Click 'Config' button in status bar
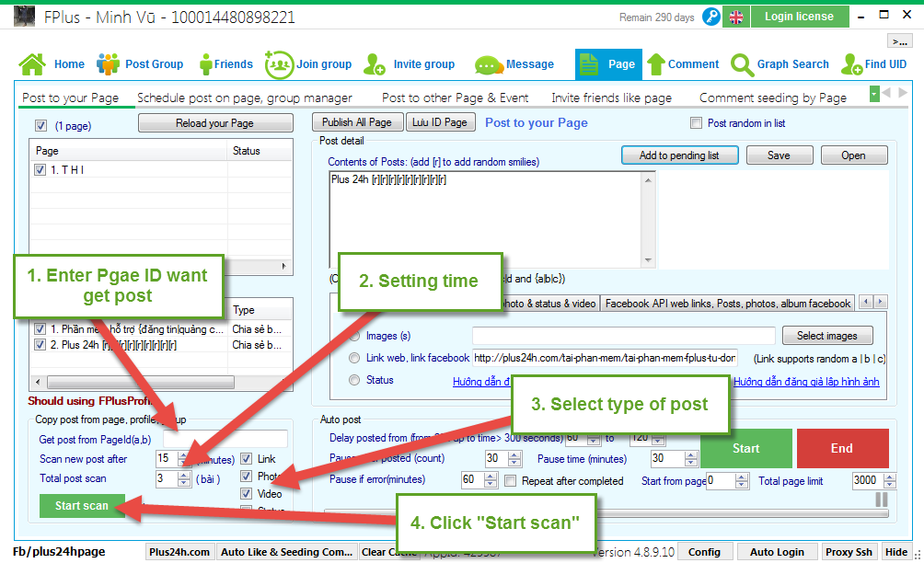The height and width of the screenshot is (563, 924). (x=704, y=552)
